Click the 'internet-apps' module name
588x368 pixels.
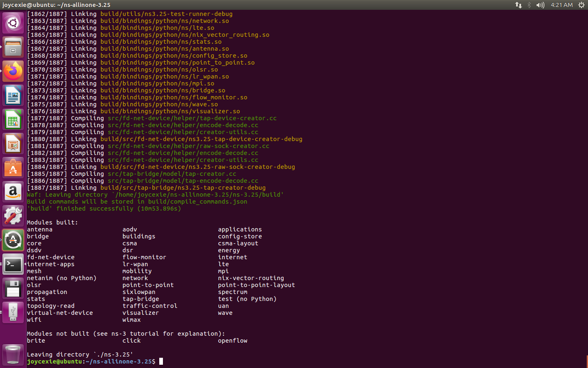[51, 264]
